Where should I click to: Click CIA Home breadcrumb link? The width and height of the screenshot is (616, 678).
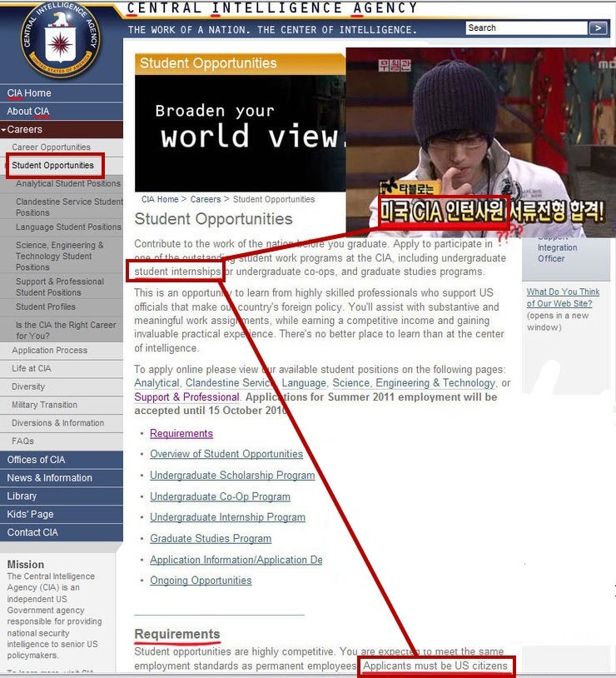tap(160, 199)
